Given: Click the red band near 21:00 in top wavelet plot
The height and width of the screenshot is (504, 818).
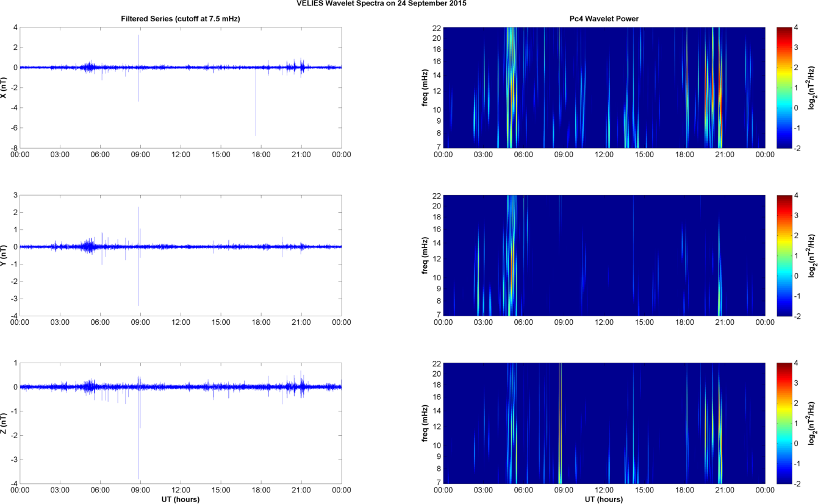Looking at the screenshot, I should pyautogui.click(x=720, y=91).
